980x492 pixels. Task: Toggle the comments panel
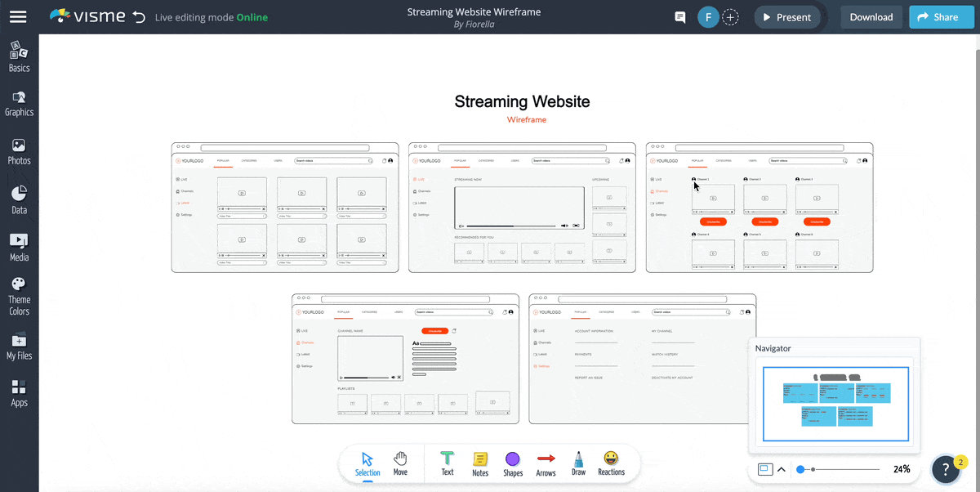(x=679, y=16)
